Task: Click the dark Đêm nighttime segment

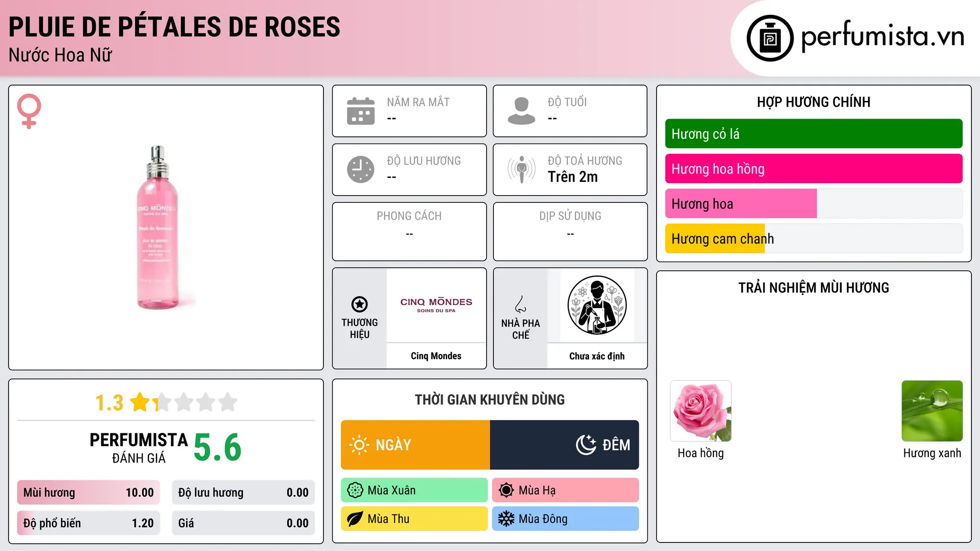Action: pos(564,445)
